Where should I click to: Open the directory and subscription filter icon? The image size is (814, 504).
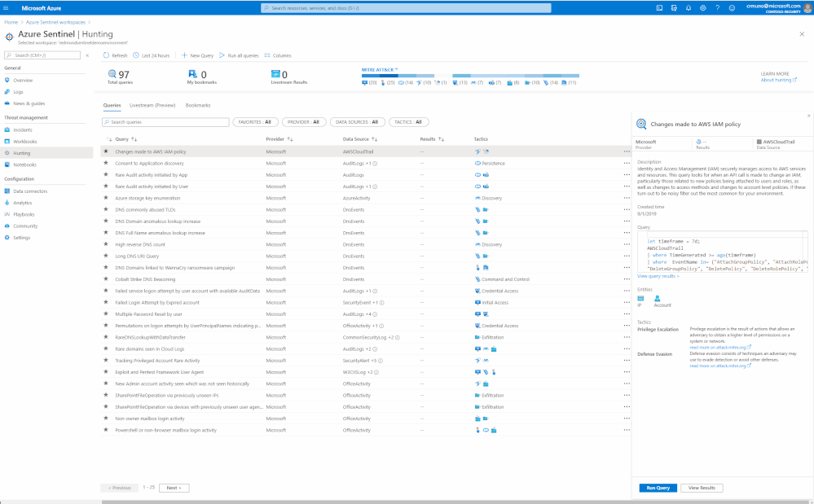point(674,8)
